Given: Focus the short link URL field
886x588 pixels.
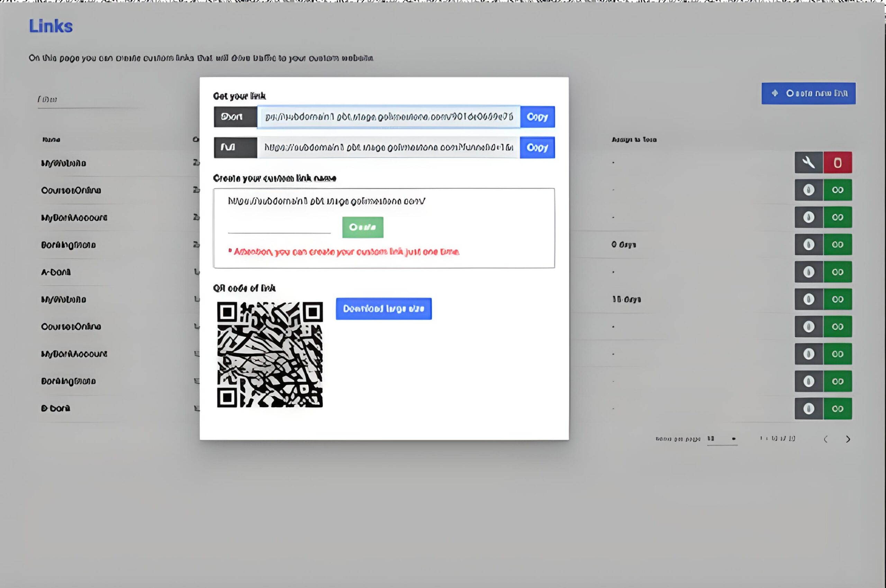Looking at the screenshot, I should point(389,117).
